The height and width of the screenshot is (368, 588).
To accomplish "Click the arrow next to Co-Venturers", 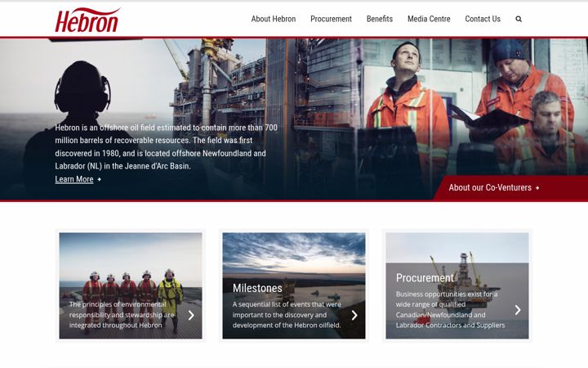I will tap(537, 188).
